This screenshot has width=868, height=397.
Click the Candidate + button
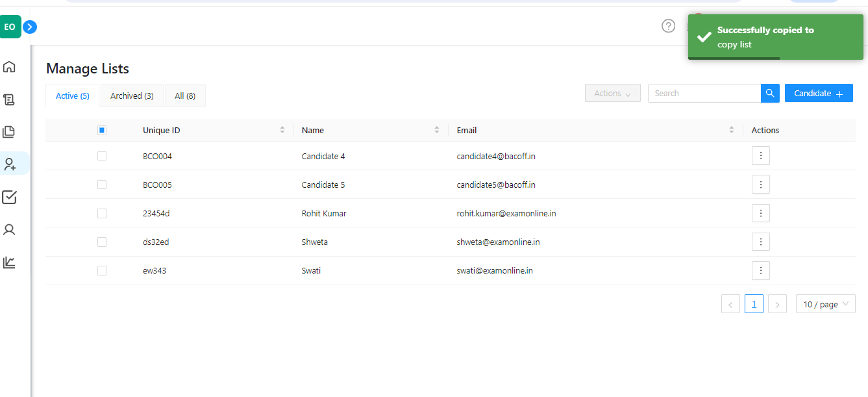(x=819, y=94)
